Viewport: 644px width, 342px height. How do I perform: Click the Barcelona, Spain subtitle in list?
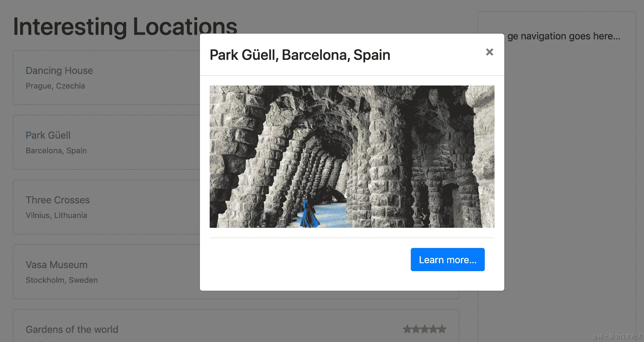click(56, 151)
